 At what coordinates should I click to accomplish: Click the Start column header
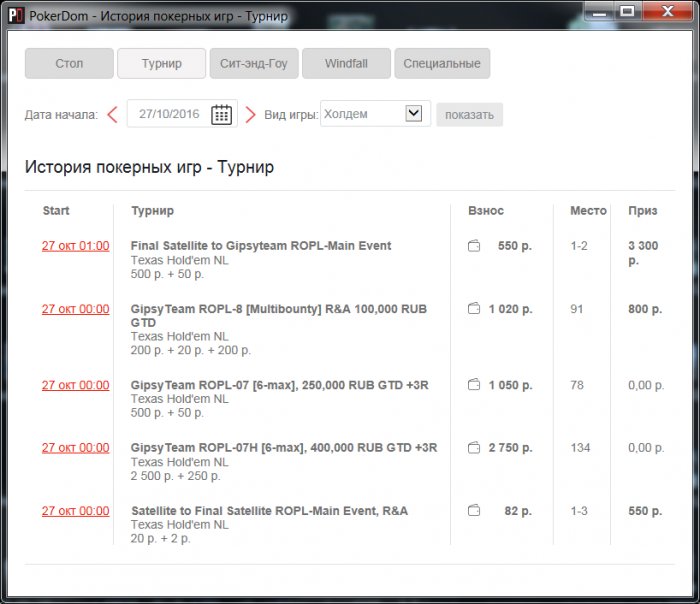[56, 210]
